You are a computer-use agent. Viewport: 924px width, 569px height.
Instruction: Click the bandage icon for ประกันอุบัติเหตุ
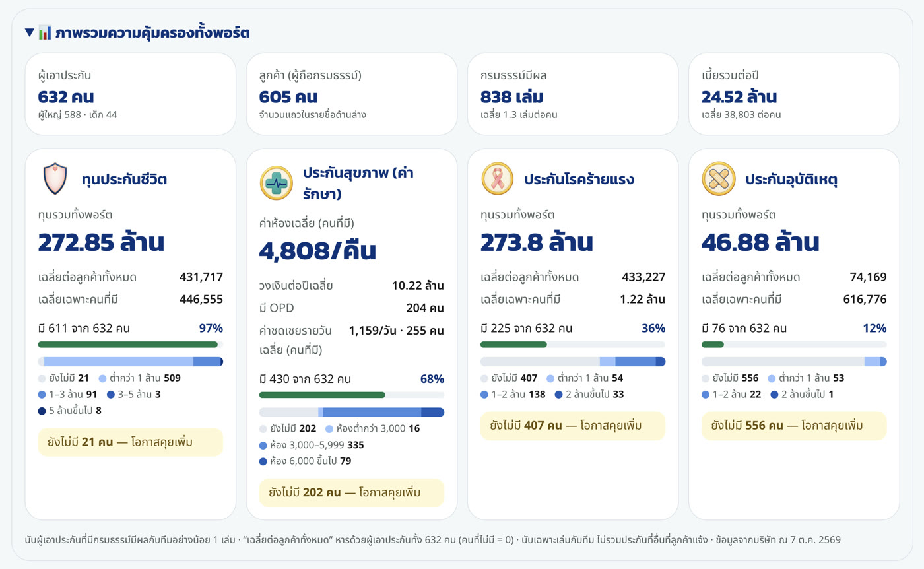click(718, 179)
